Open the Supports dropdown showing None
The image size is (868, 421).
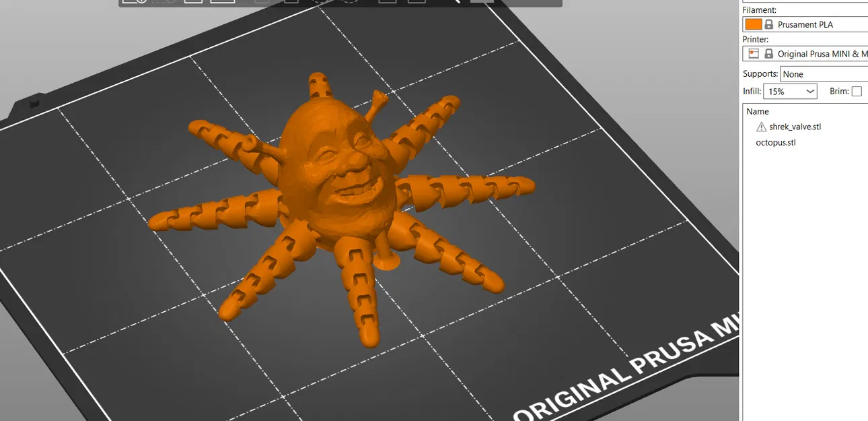[x=824, y=74]
